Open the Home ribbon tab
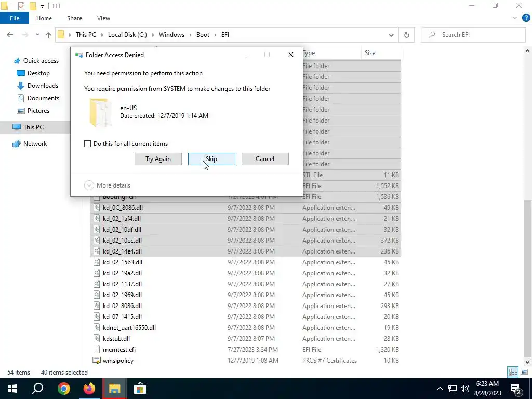Image resolution: width=532 pixels, height=399 pixels. [x=44, y=18]
